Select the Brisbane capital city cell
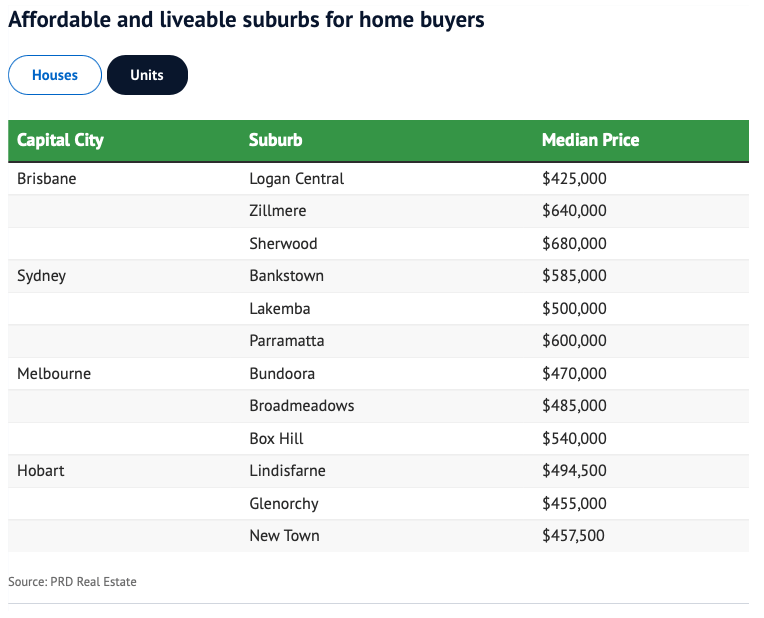This screenshot has width=764, height=618. click(47, 179)
